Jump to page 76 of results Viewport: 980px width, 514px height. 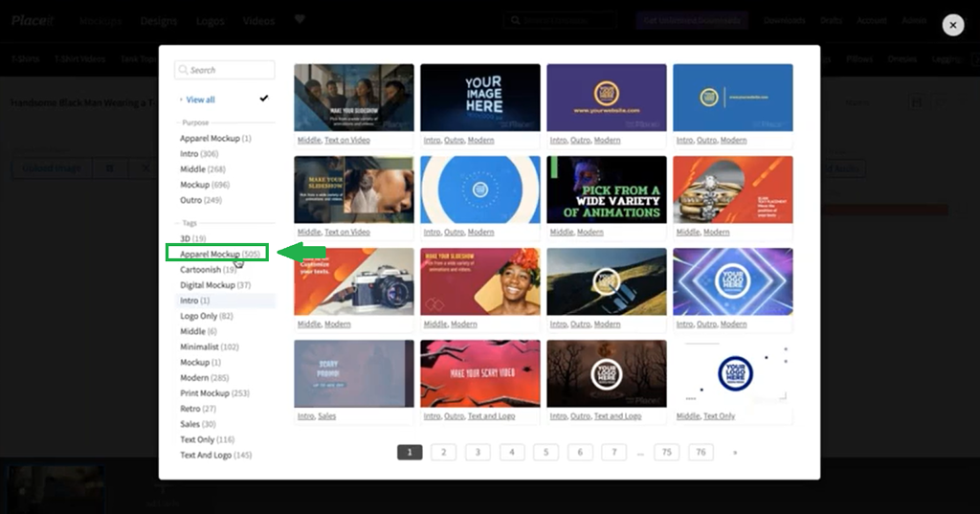pyautogui.click(x=701, y=452)
